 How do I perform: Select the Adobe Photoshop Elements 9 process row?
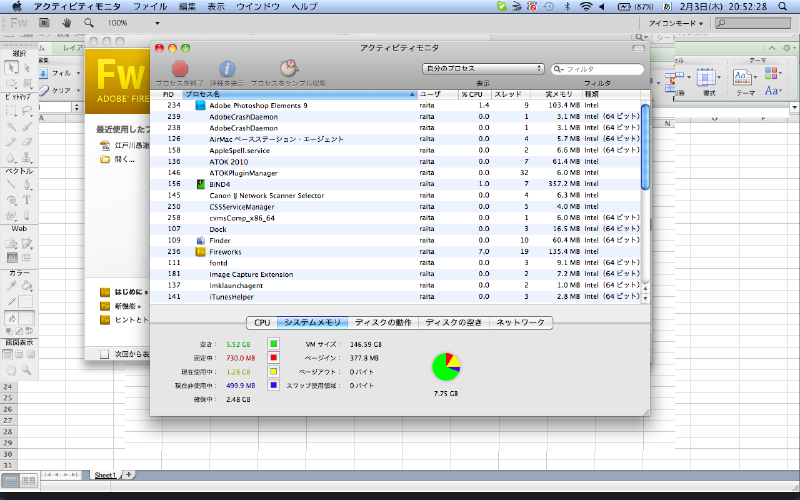(x=395, y=105)
